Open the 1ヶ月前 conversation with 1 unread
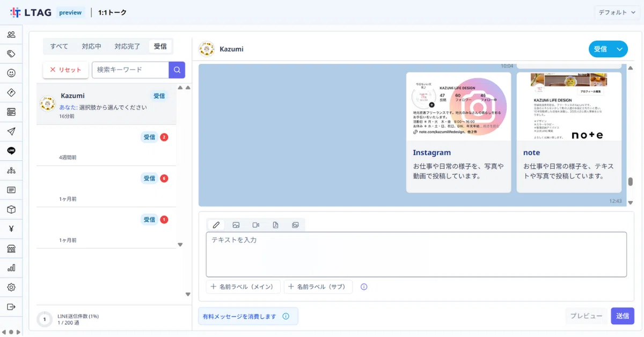Viewport: 644px width, 337px height. click(x=106, y=228)
